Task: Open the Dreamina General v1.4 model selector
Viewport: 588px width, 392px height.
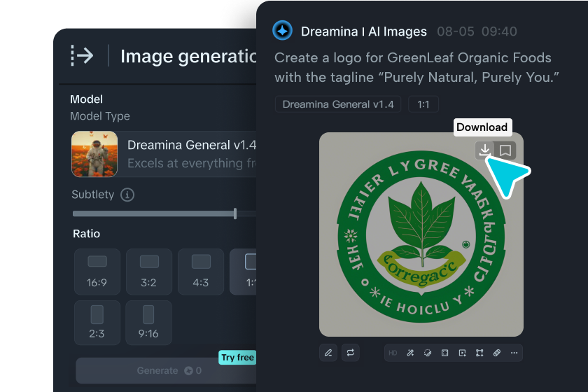Action: pos(164,154)
